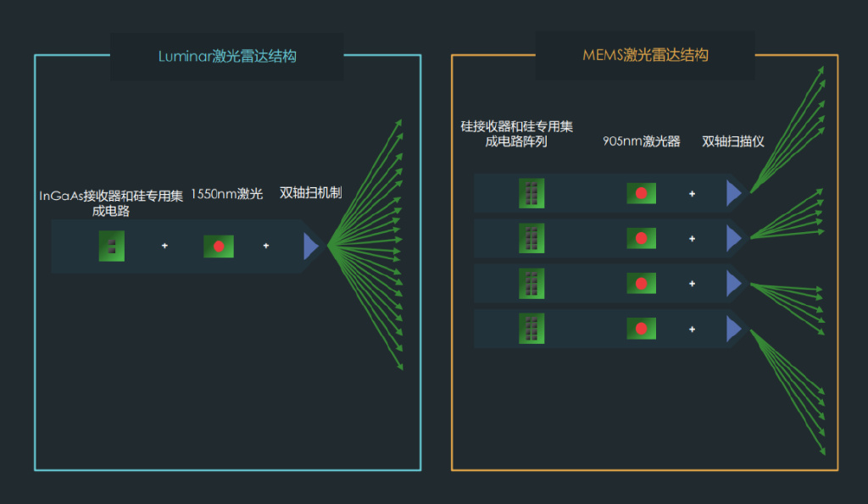Click the top-row blue scanner triangle in MEMS
This screenshot has width=868, height=504.
733,194
